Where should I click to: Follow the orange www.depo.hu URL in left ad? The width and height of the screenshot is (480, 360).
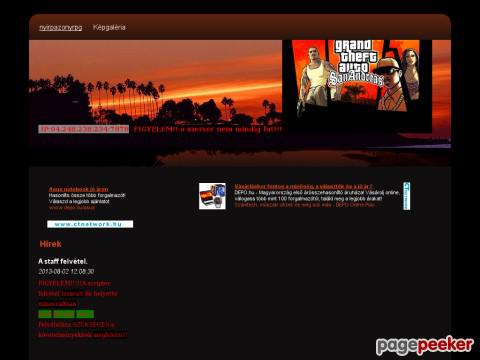72,207
